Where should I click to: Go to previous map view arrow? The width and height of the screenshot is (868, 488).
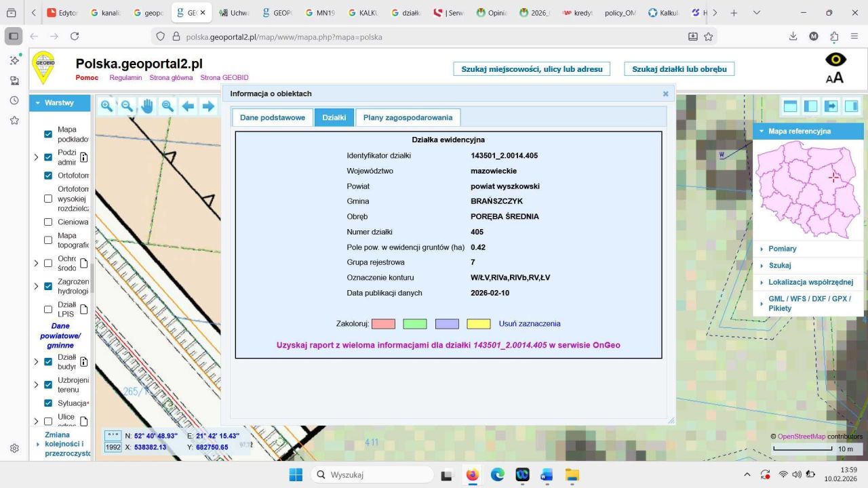(188, 106)
